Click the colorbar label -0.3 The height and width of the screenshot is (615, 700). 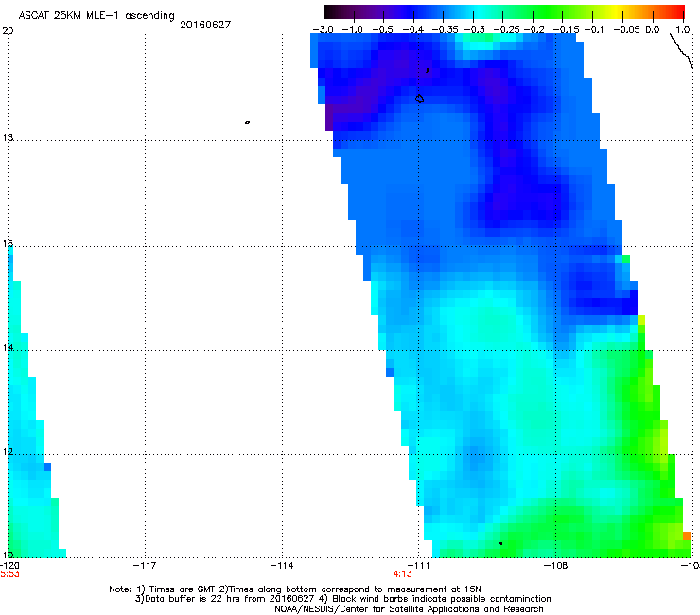click(475, 30)
